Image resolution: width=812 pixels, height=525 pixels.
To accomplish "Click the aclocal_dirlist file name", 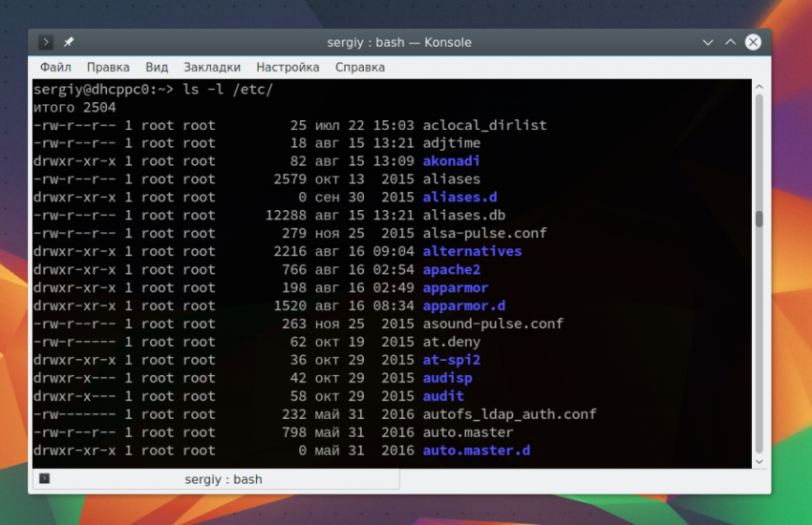I will [484, 125].
